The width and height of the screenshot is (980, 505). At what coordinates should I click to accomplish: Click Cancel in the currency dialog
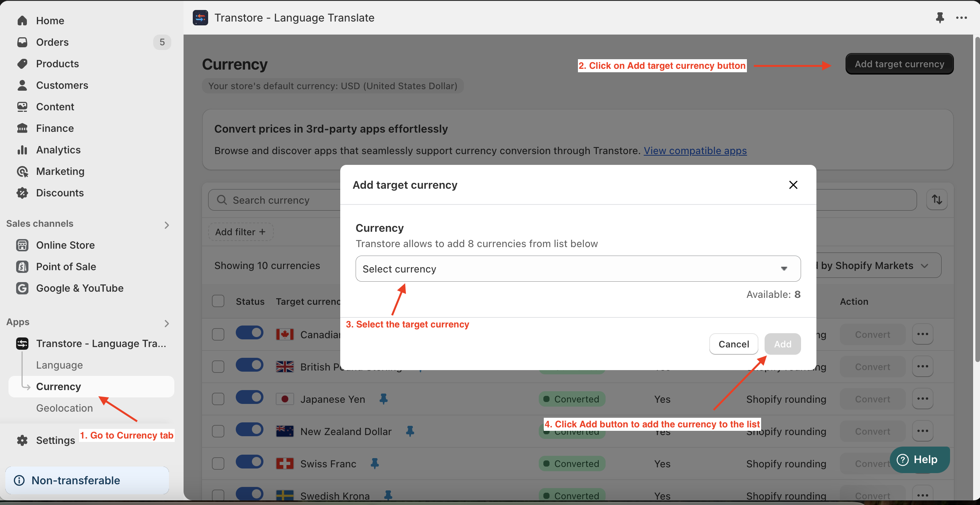click(x=733, y=344)
